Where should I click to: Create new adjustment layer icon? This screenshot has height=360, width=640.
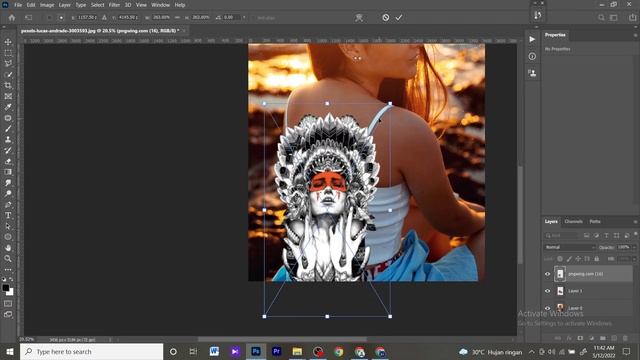point(591,338)
